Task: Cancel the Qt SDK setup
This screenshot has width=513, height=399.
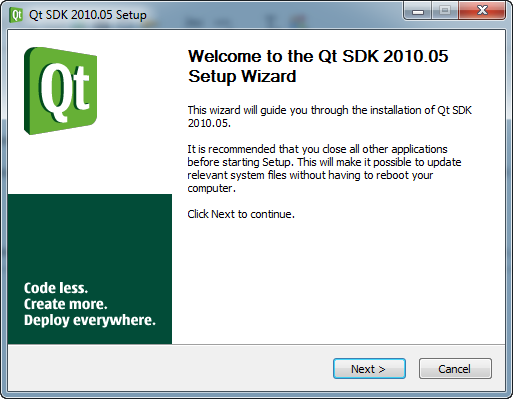Action: click(x=455, y=369)
